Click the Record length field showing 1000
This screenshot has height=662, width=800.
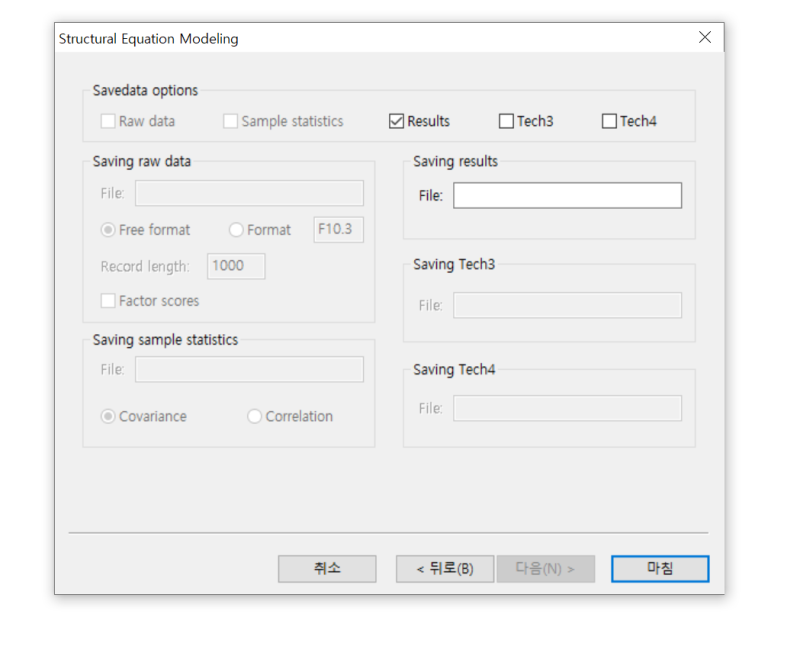click(236, 266)
